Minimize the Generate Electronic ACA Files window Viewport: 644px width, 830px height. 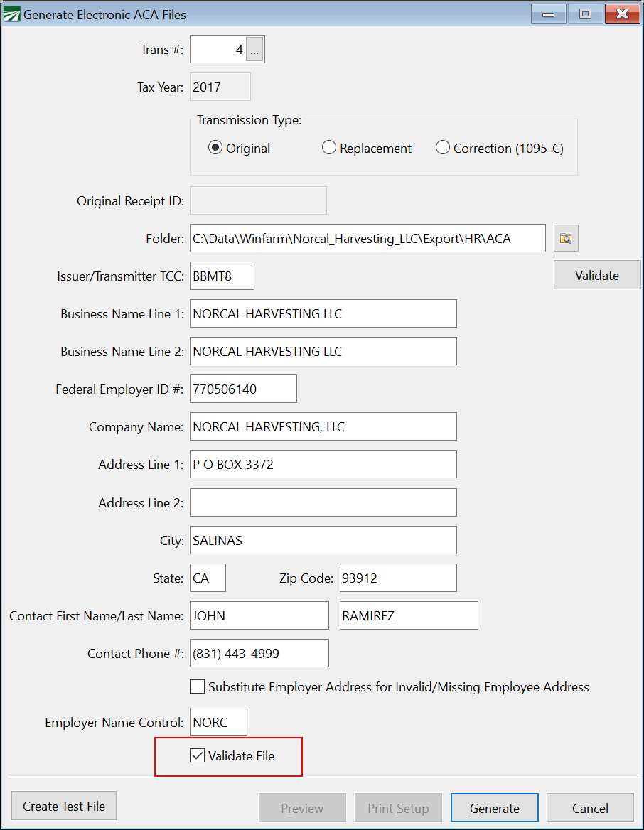coord(549,14)
